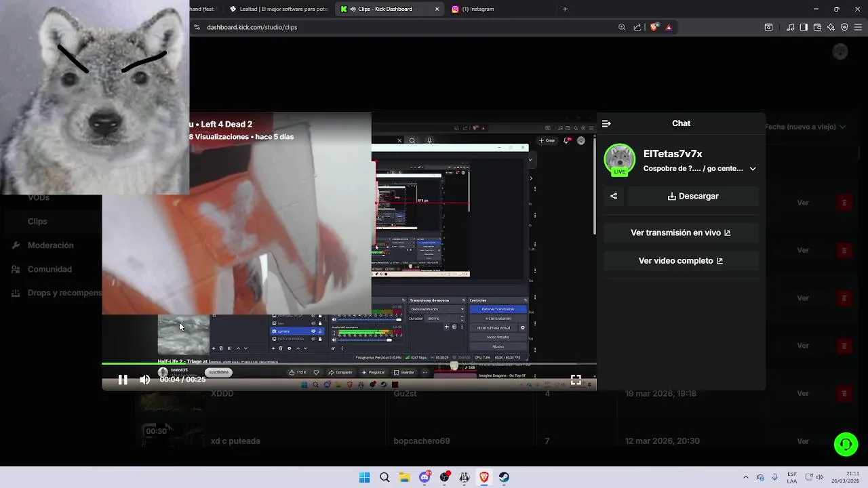The width and height of the screenshot is (868, 488).
Task: Click the share page icon in the address bar
Action: pos(637,27)
